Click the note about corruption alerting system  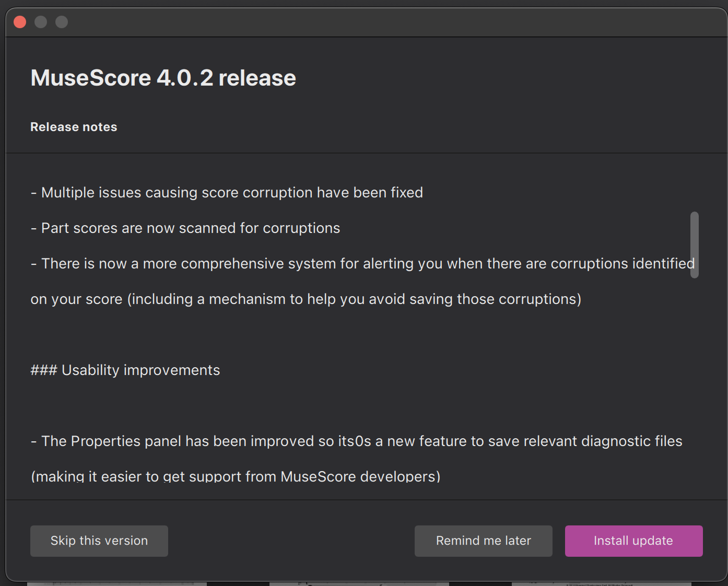(362, 263)
